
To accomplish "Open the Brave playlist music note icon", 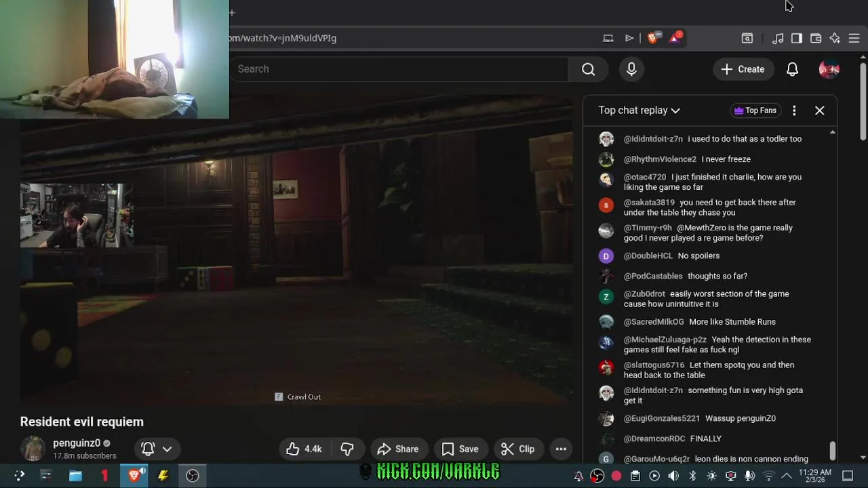I will (x=778, y=39).
